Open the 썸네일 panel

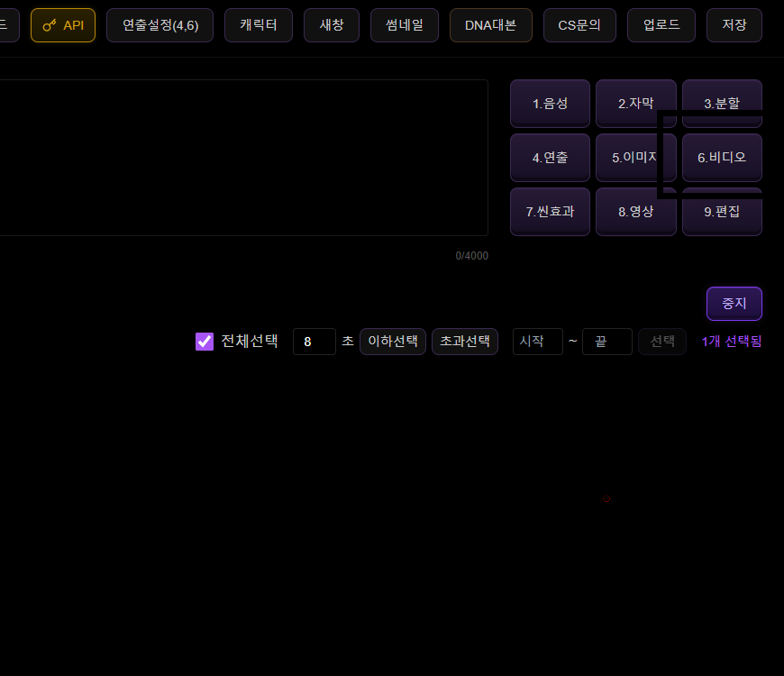point(404,25)
